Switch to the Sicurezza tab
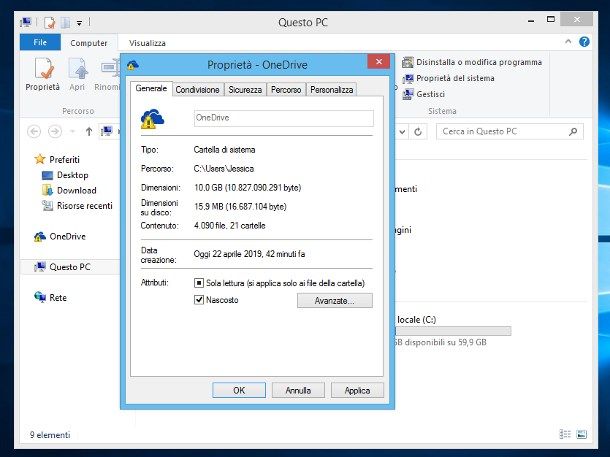The height and width of the screenshot is (457, 610). 245,89
